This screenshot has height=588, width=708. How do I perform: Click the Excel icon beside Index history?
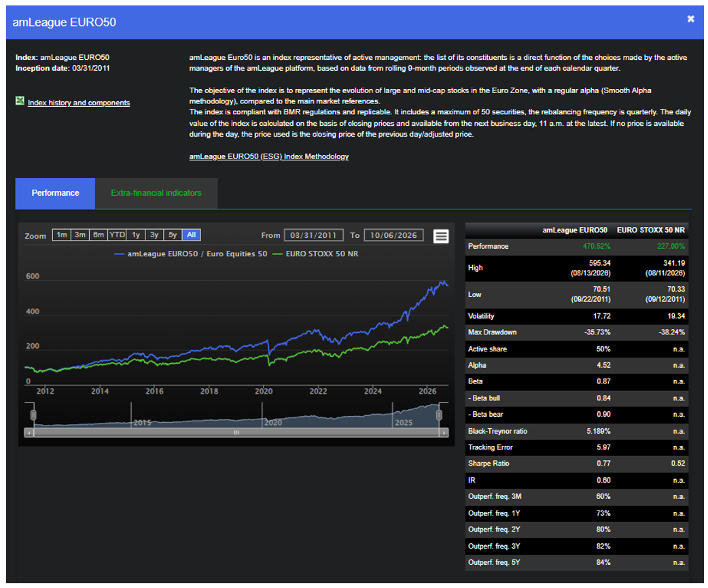[20, 101]
